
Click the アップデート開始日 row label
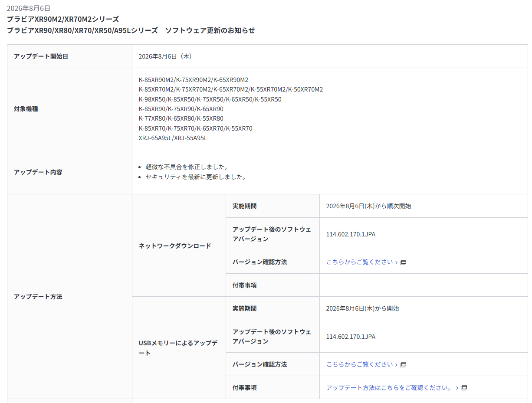click(41, 56)
